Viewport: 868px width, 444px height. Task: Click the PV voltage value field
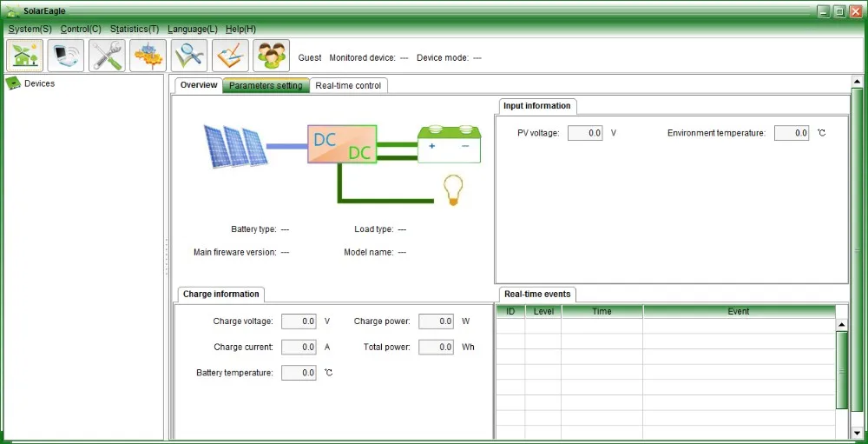(585, 133)
